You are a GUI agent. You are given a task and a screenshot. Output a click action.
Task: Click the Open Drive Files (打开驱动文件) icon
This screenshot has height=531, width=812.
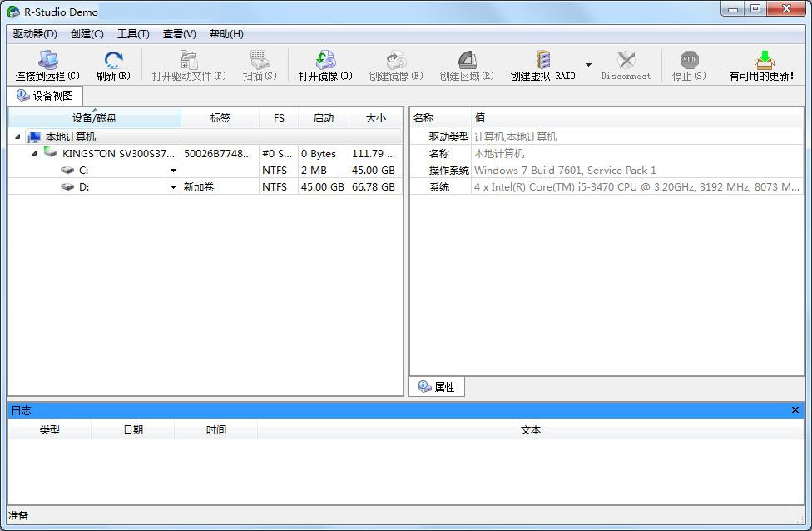pyautogui.click(x=189, y=60)
